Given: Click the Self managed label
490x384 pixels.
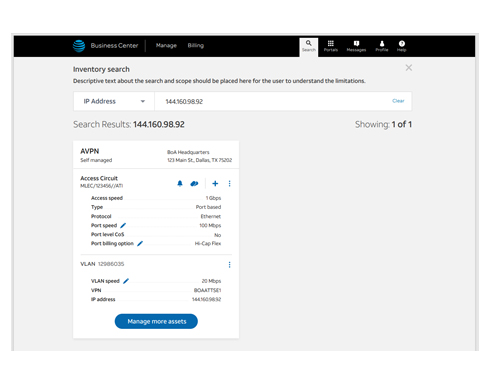Looking at the screenshot, I should (x=96, y=160).
